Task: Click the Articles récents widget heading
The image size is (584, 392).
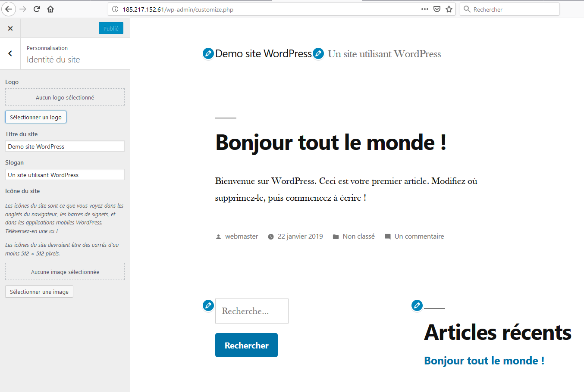Action: [x=498, y=333]
